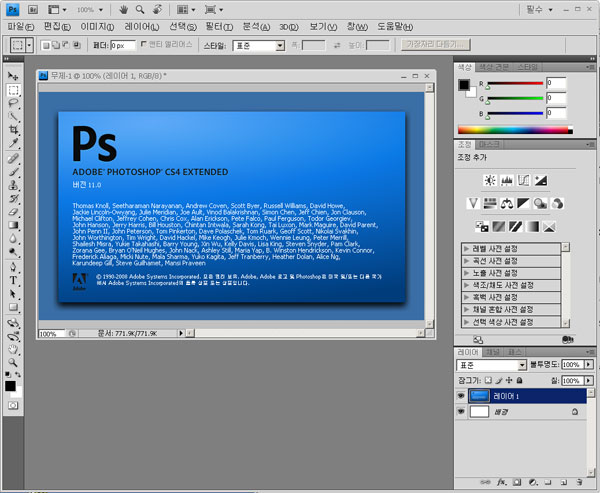Select the Lasso tool
600x493 pixels.
pyautogui.click(x=13, y=103)
